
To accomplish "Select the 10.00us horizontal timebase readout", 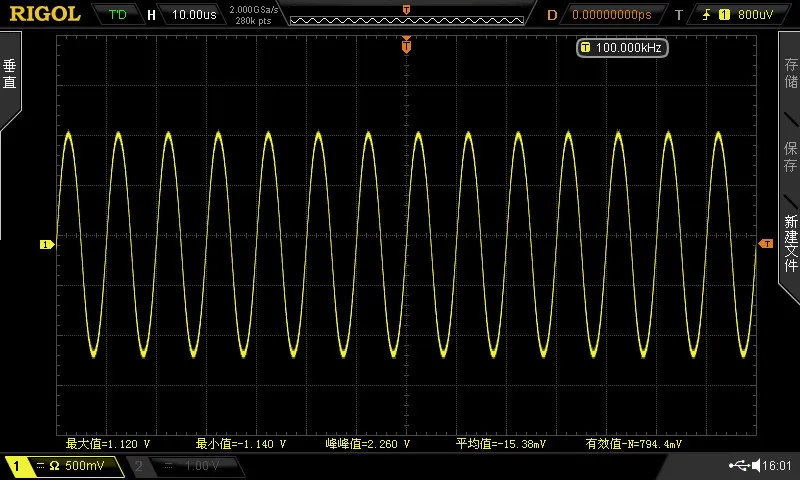I will point(194,15).
